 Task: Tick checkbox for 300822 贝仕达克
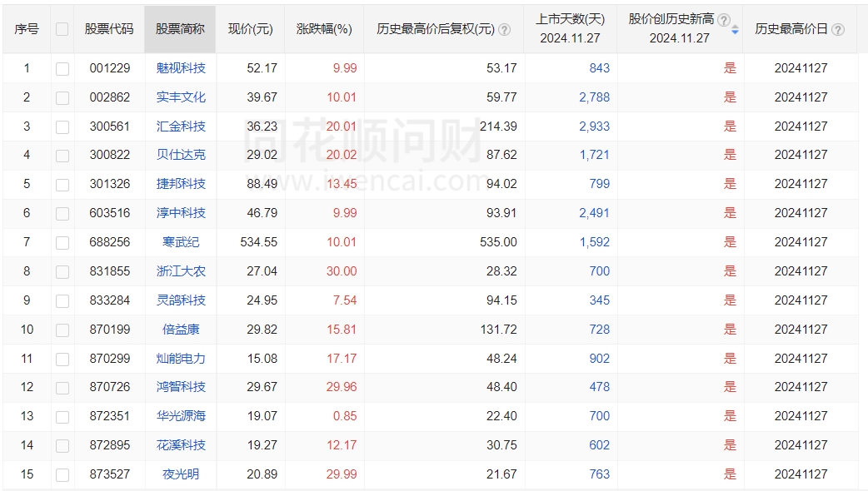point(62,156)
